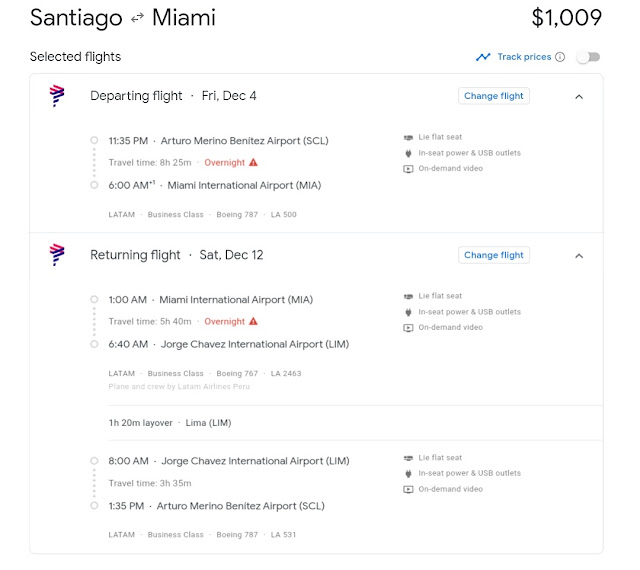The image size is (640, 570).
Task: Click the Track prices trend line icon
Action: click(483, 57)
